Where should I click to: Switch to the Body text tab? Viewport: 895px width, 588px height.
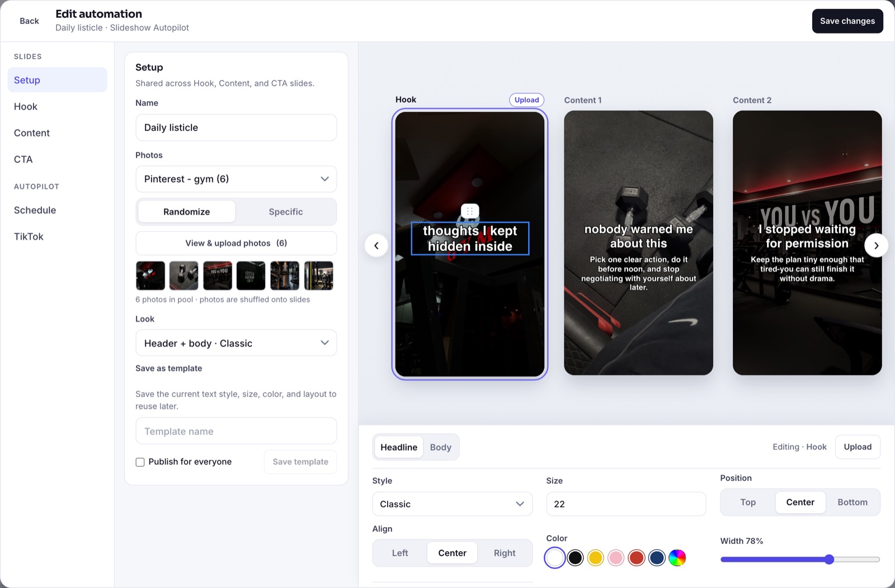pyautogui.click(x=441, y=447)
